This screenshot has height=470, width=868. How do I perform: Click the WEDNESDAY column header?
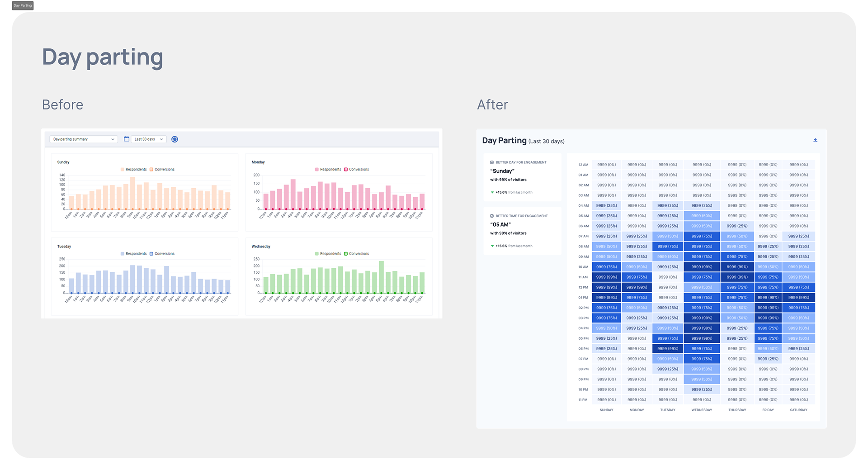tap(702, 410)
